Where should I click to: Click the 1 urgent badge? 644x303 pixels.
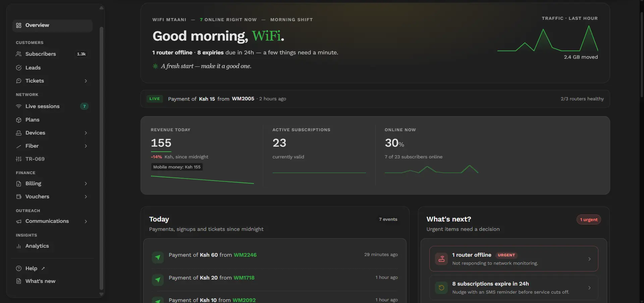(589, 220)
